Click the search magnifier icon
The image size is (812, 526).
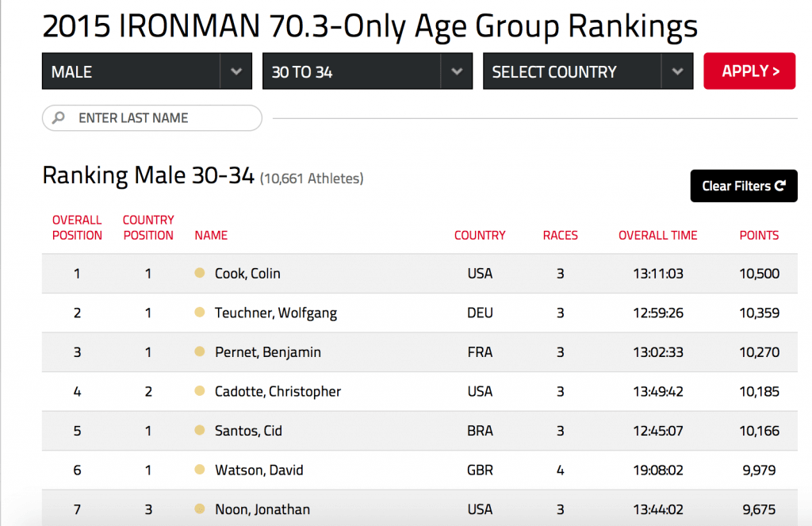coord(58,118)
